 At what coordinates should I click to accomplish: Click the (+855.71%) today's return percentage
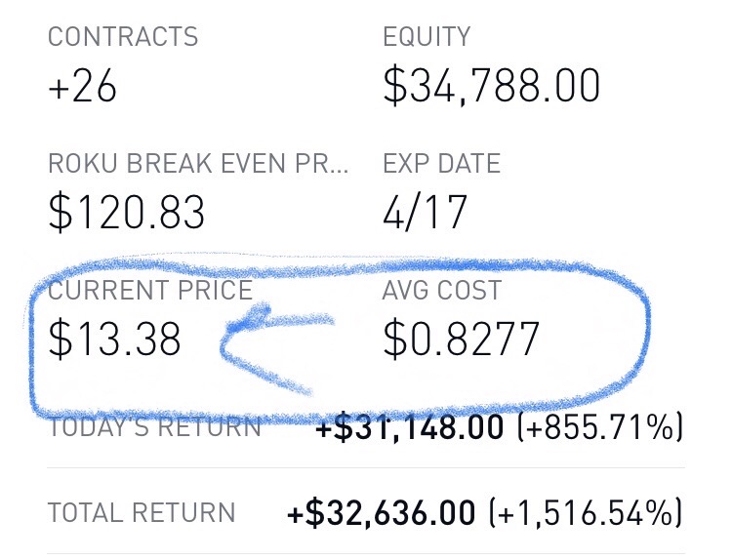[600, 427]
